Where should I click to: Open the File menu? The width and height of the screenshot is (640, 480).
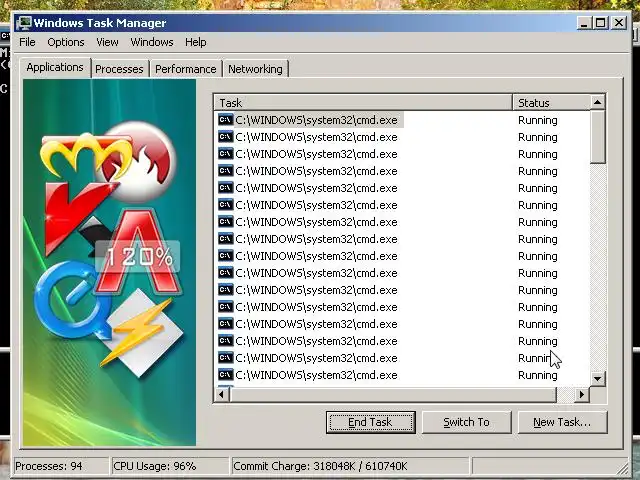tap(27, 42)
